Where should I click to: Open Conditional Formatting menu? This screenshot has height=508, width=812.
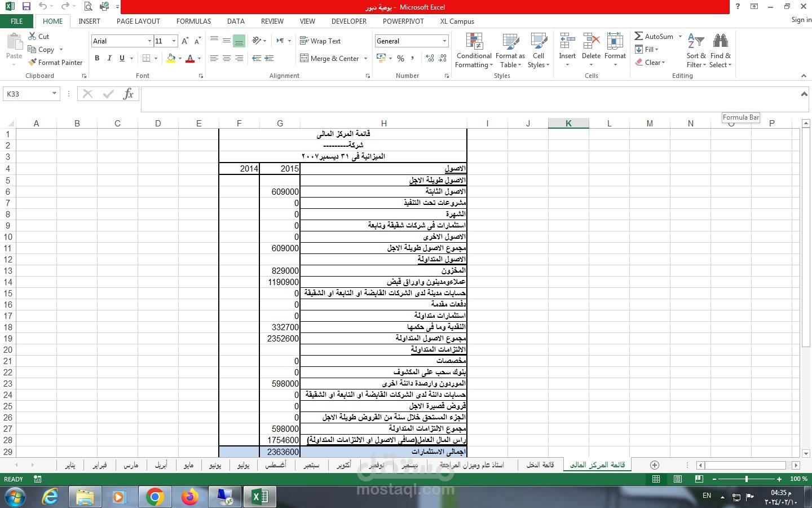[474, 51]
